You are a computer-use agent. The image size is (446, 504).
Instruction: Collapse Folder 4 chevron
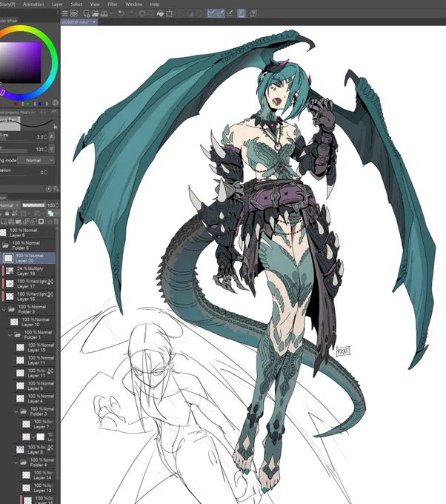(x=16, y=462)
